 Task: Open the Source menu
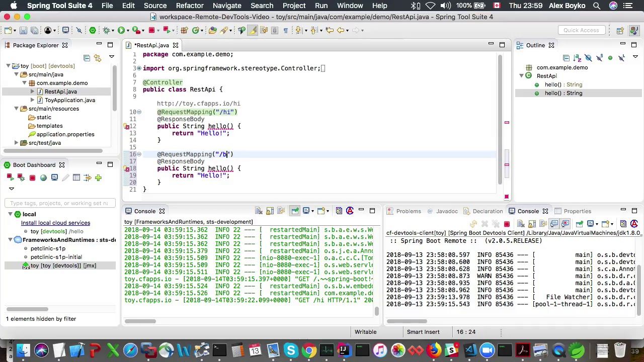pyautogui.click(x=155, y=6)
